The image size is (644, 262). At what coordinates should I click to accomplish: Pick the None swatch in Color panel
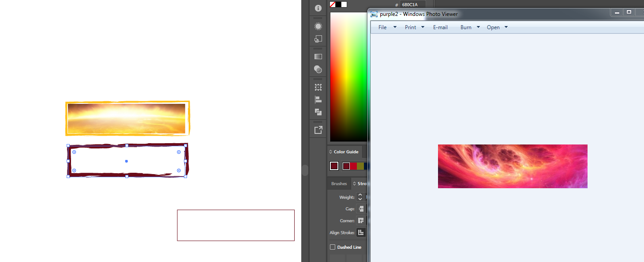pyautogui.click(x=333, y=4)
